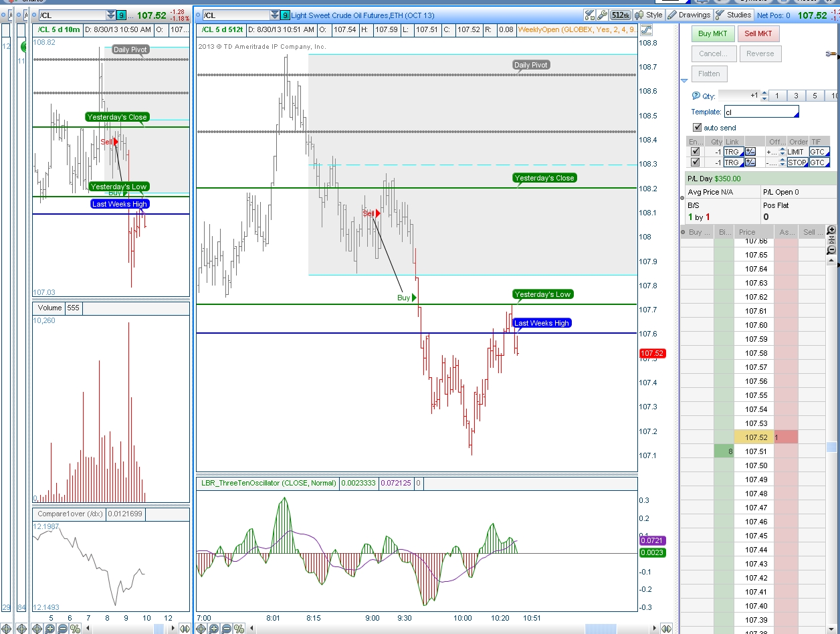Click the Sell marker on the main chart

pos(371,213)
